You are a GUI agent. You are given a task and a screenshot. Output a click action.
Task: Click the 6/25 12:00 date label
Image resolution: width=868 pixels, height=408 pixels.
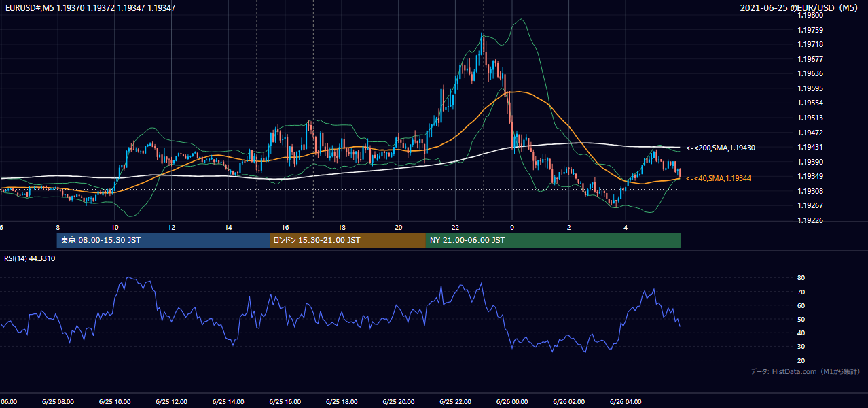pyautogui.click(x=171, y=402)
